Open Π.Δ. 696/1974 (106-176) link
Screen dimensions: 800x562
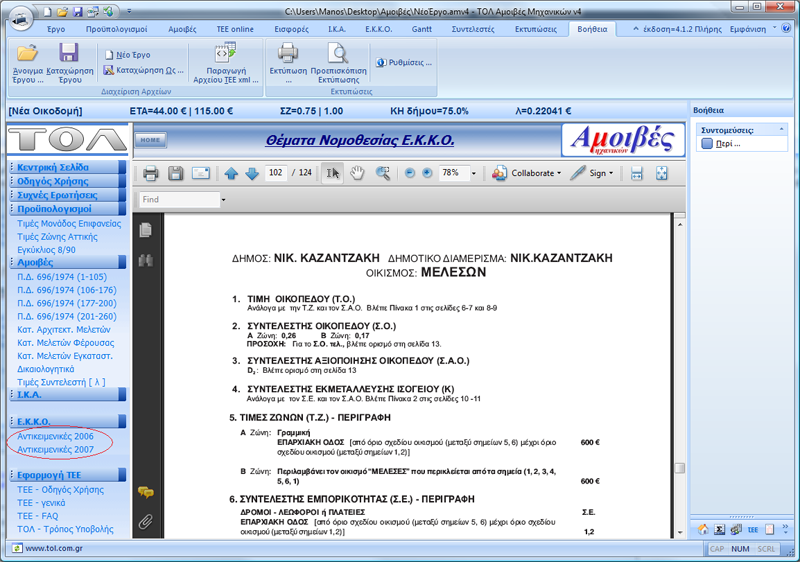(x=67, y=290)
